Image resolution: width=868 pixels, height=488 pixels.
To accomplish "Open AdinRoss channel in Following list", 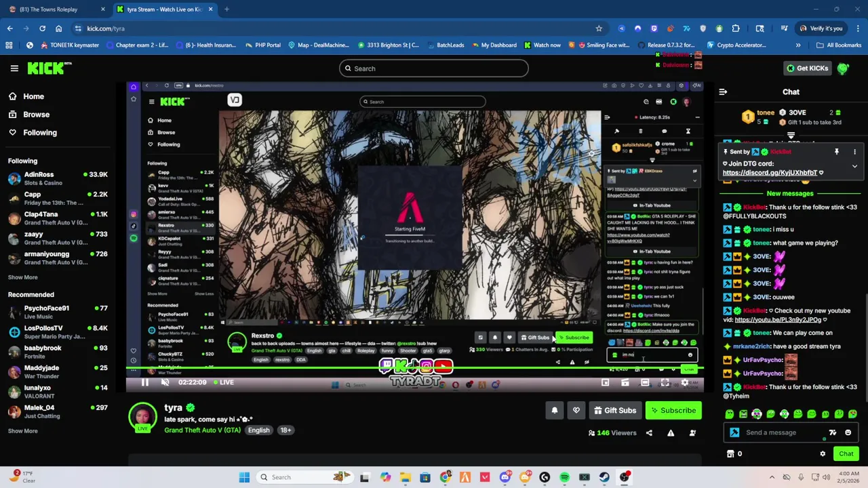I will (x=57, y=178).
